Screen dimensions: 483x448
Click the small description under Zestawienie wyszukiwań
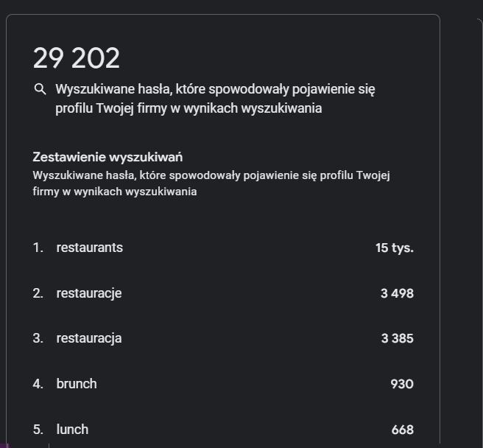211,183
